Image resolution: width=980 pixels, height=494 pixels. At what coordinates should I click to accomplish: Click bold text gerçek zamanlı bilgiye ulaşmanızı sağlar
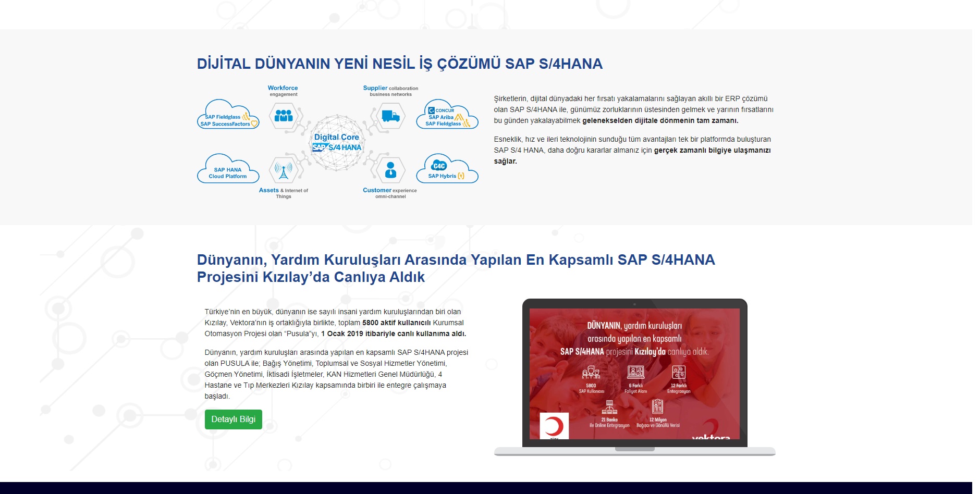click(x=632, y=155)
